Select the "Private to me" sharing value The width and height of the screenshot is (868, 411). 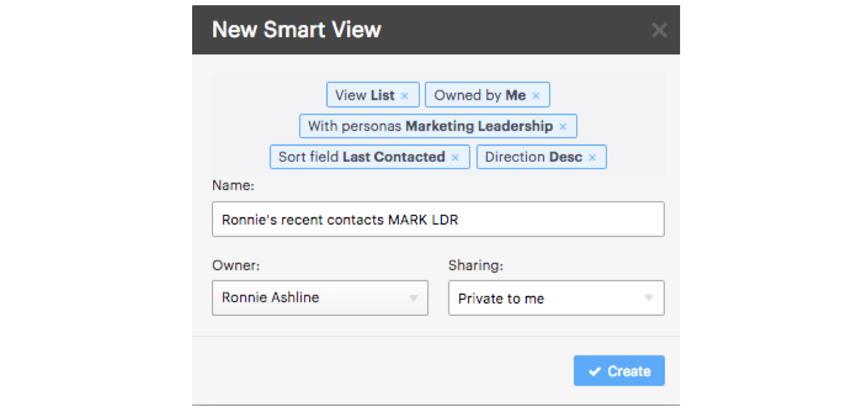tap(502, 298)
